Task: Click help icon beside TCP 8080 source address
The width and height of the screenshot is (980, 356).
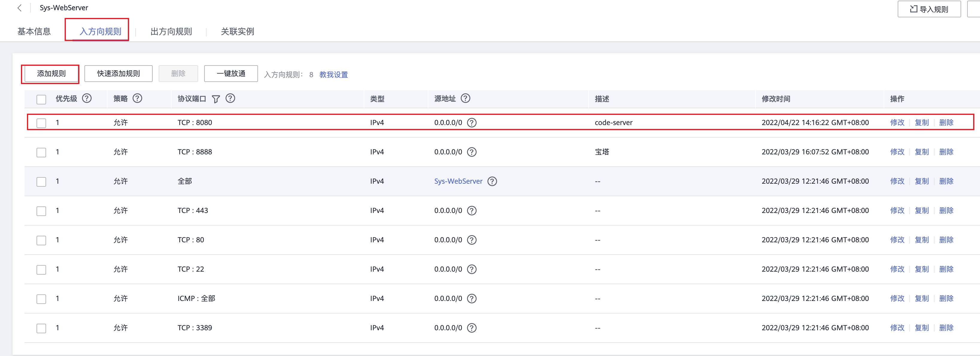Action: 472,122
